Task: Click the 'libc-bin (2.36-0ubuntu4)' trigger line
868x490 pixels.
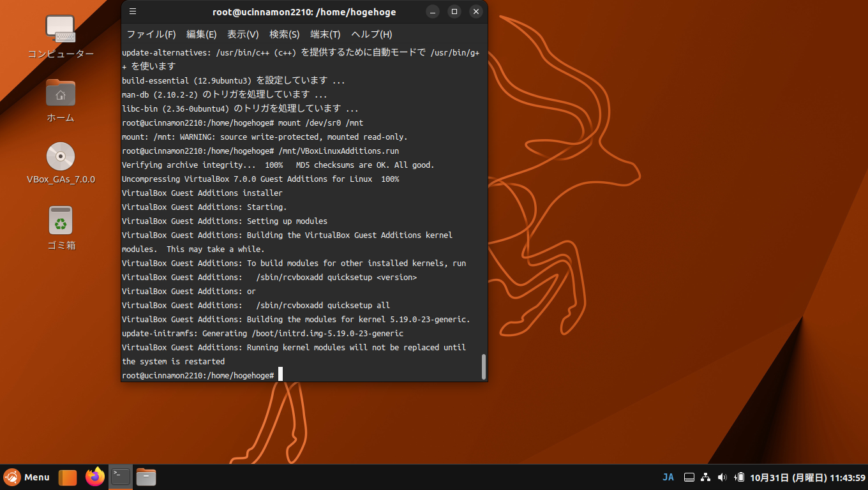Action: click(240, 108)
